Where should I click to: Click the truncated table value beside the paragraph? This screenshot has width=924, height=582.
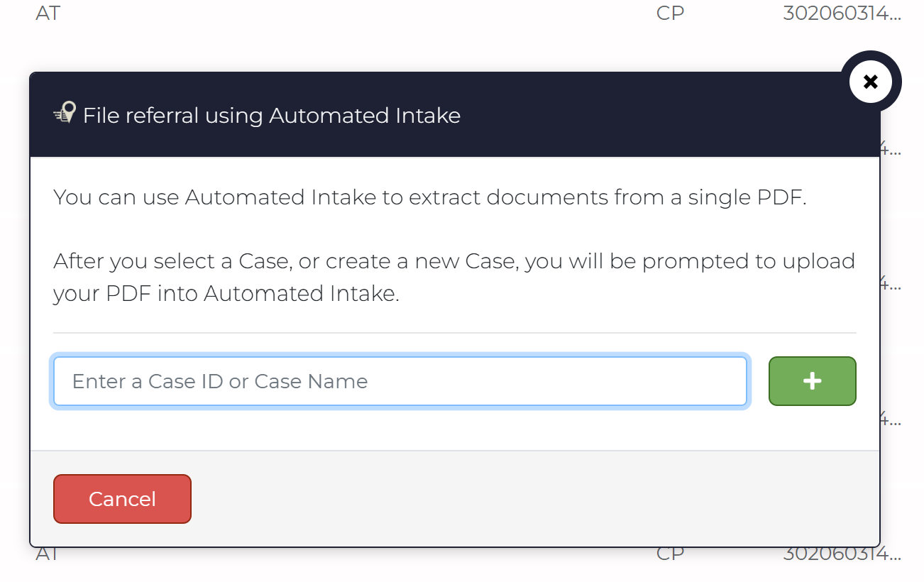point(891,284)
